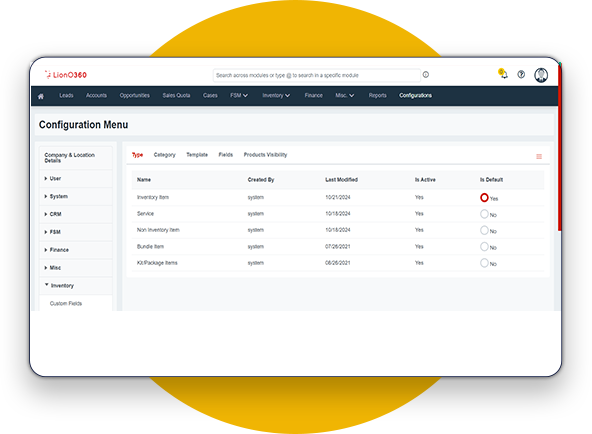Viewport: 592px width, 434px height.
Task: Click the 07/26/2021 date cell
Action: (338, 246)
